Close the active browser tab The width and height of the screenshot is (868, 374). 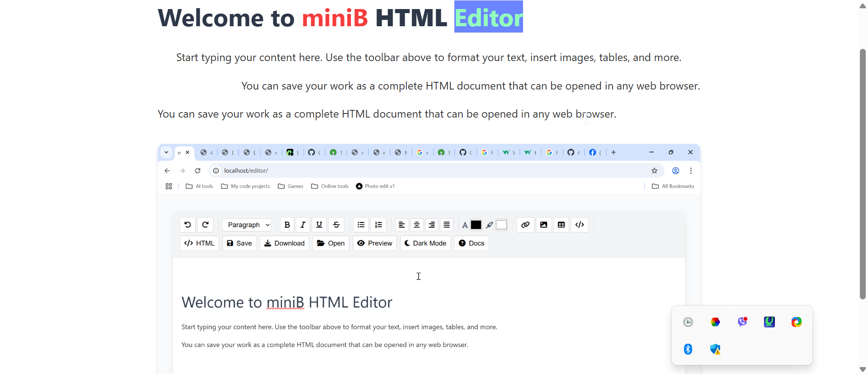188,152
